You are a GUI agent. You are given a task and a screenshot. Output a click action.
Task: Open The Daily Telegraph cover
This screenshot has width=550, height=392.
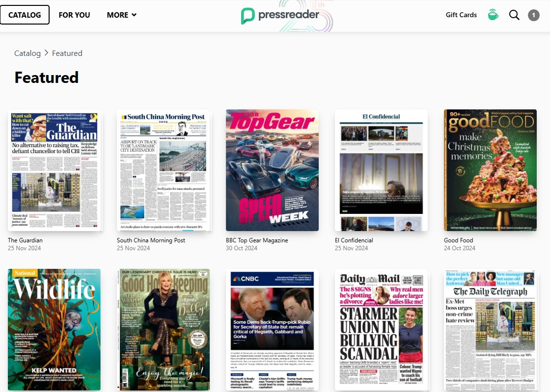click(x=490, y=330)
